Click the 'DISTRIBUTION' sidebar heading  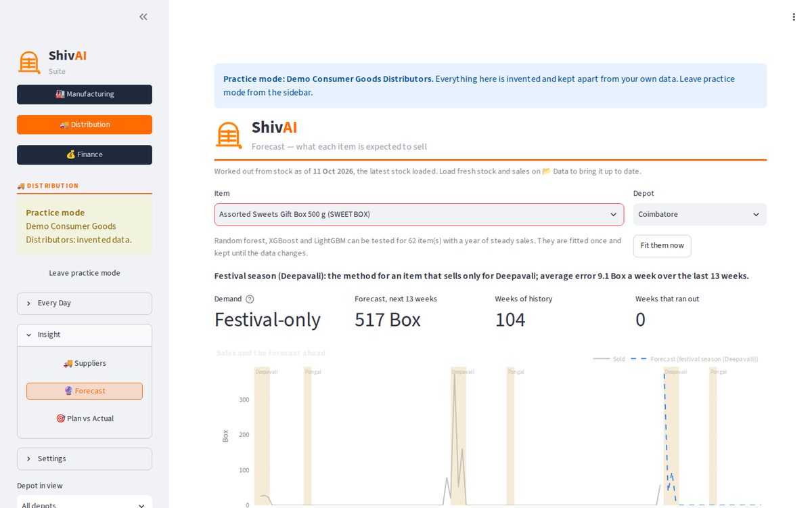(x=53, y=186)
